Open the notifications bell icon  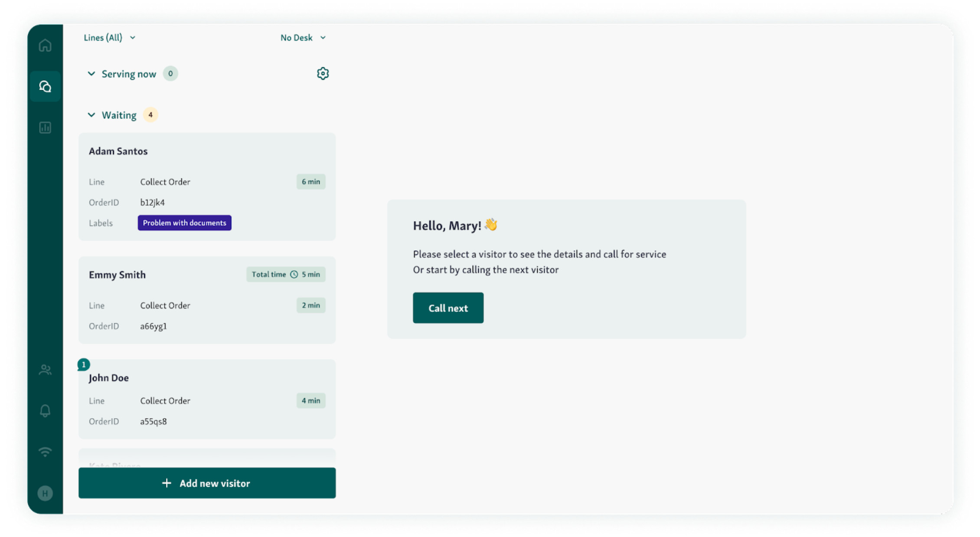click(x=45, y=411)
